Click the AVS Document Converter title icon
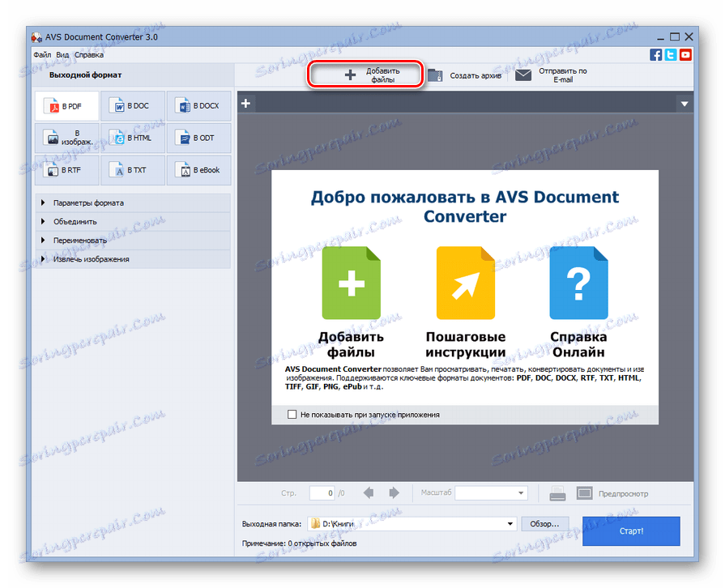 36,37
